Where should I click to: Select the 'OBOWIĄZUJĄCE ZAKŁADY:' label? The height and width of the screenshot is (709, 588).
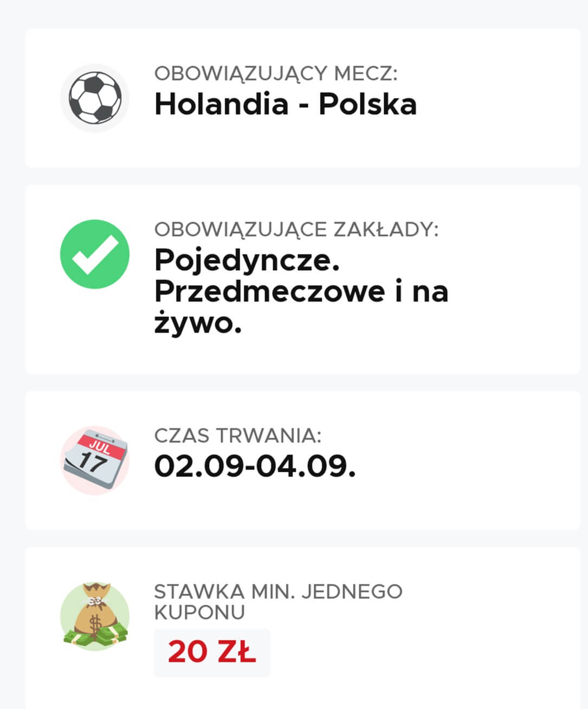[x=296, y=230]
